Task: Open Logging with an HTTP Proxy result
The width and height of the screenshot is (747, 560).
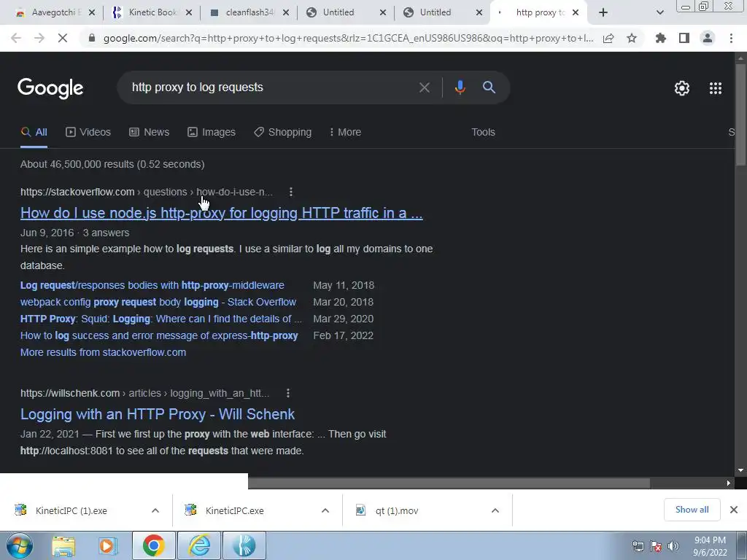Action: pos(158,414)
